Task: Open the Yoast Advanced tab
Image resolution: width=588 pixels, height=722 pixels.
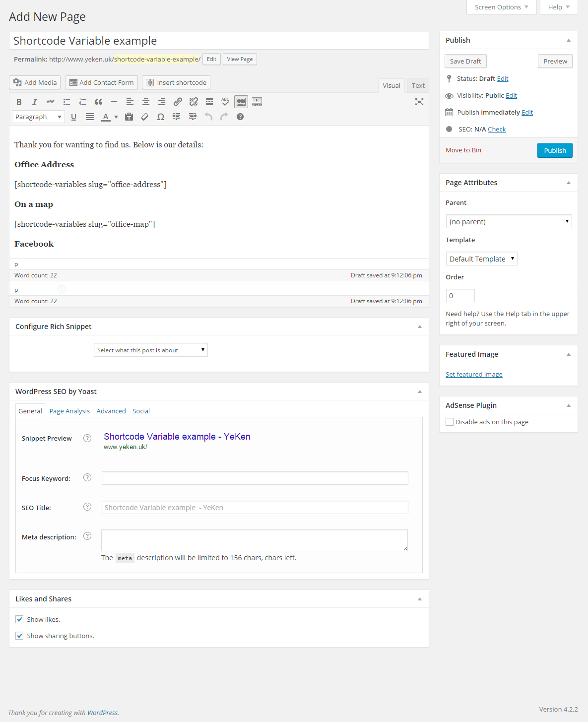Action: pyautogui.click(x=111, y=411)
